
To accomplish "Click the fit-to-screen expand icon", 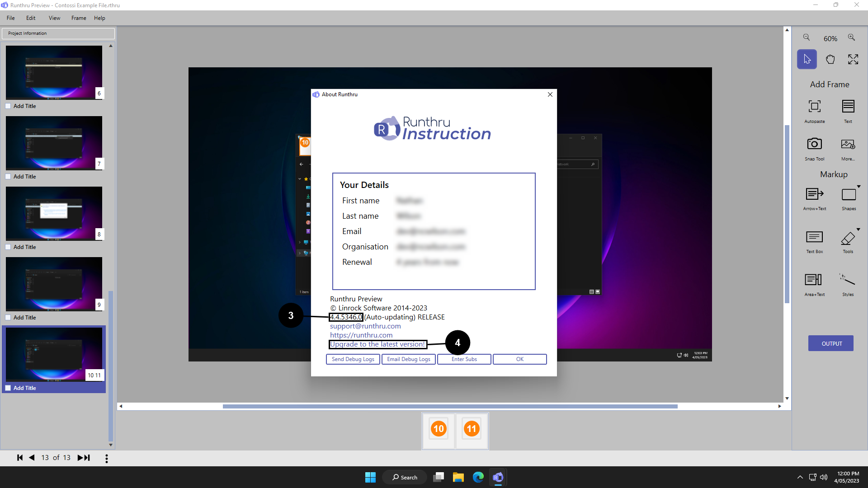I will [x=853, y=59].
